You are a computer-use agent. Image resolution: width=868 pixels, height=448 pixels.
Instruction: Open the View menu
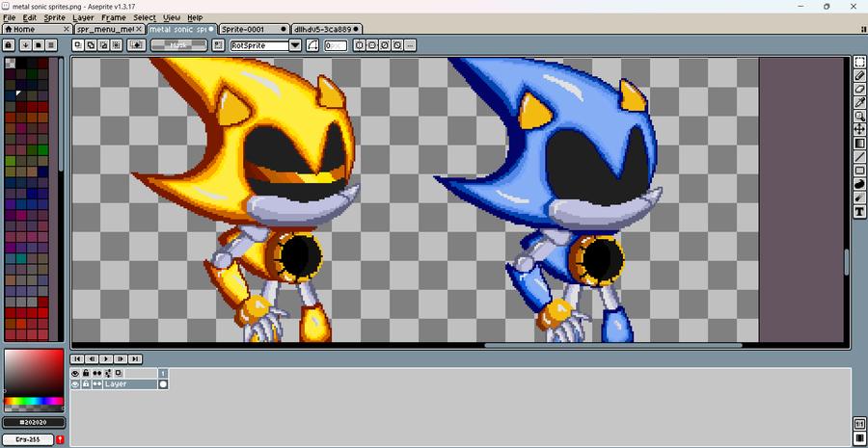click(172, 17)
